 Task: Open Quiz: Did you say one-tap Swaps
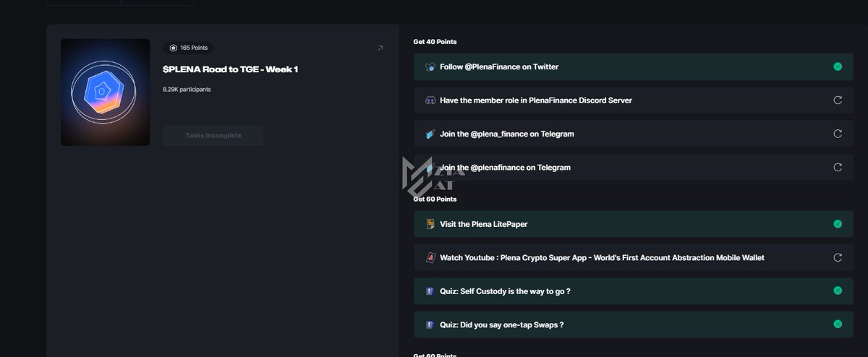634,324
